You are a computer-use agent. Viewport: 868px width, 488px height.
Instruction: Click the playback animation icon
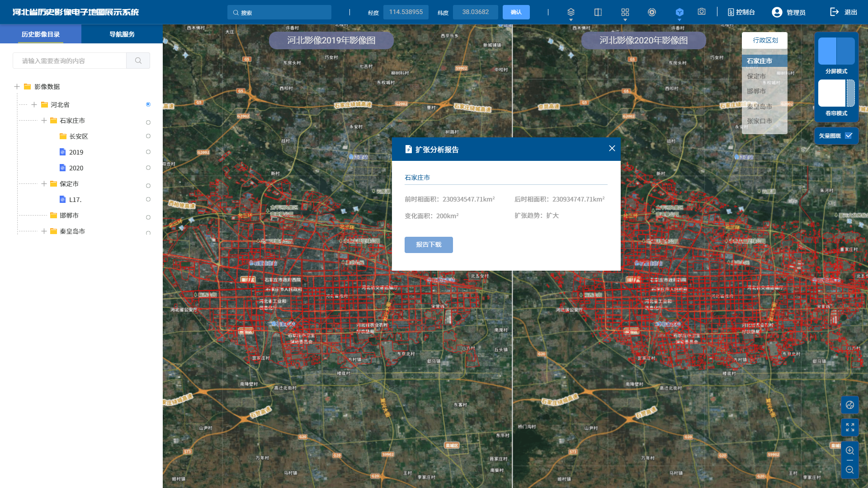651,12
